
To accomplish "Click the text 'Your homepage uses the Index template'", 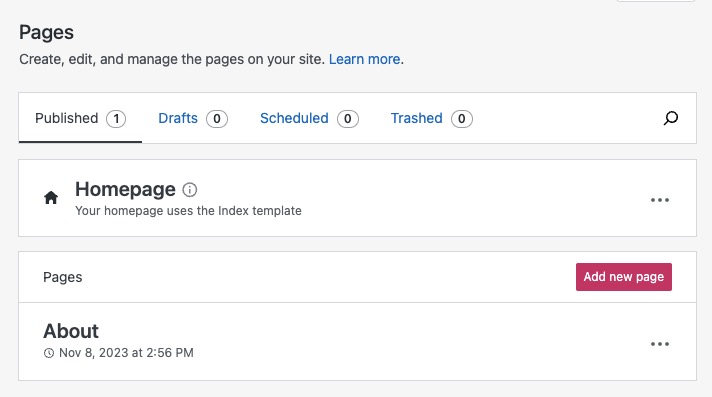I will tap(188, 211).
